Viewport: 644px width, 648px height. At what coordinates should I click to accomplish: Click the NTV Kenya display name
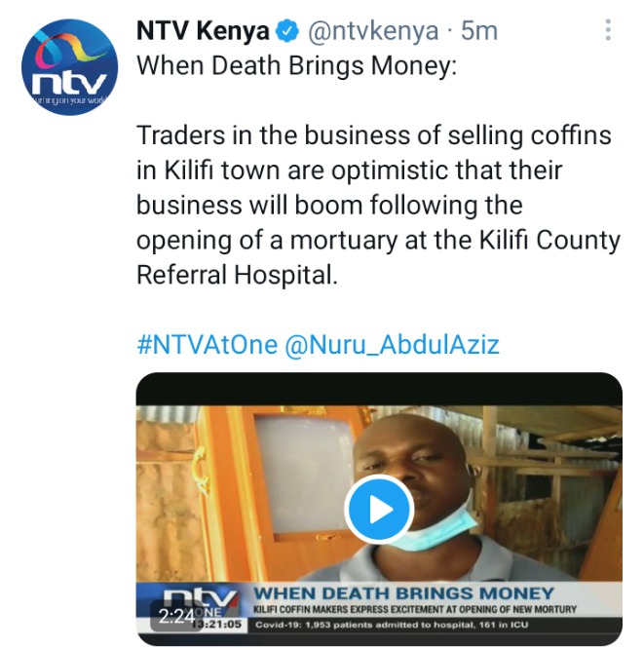tap(203, 31)
